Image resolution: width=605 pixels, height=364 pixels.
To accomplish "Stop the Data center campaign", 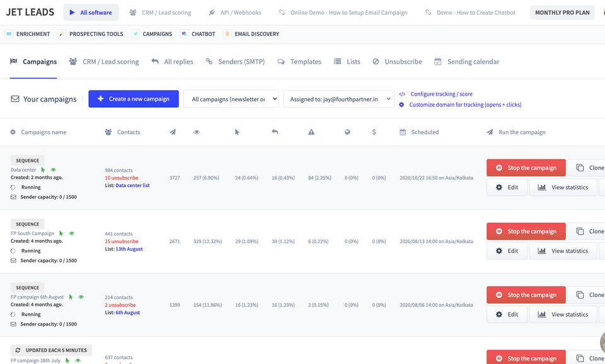I will [526, 168].
